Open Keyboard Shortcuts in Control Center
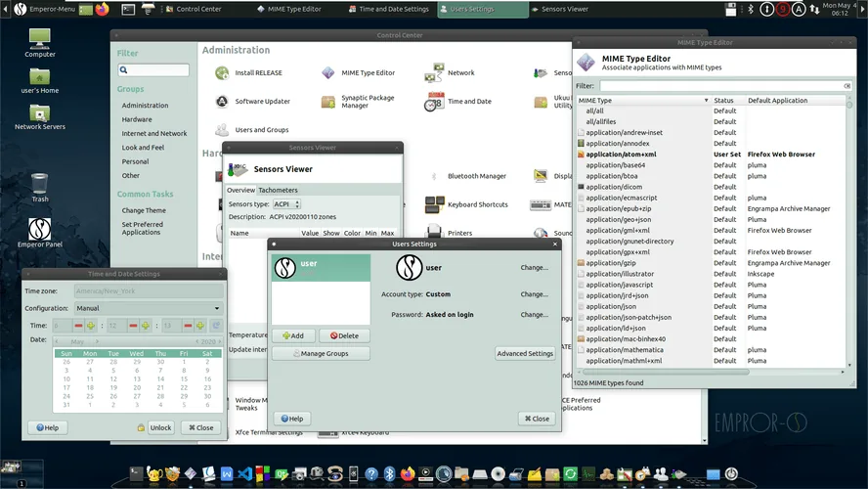868x489 pixels. click(435, 204)
